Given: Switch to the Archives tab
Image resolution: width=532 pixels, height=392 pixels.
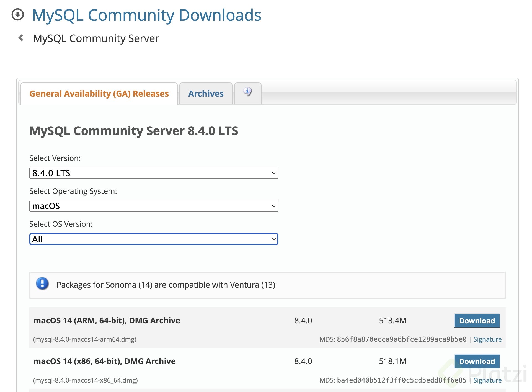Looking at the screenshot, I should pyautogui.click(x=206, y=94).
